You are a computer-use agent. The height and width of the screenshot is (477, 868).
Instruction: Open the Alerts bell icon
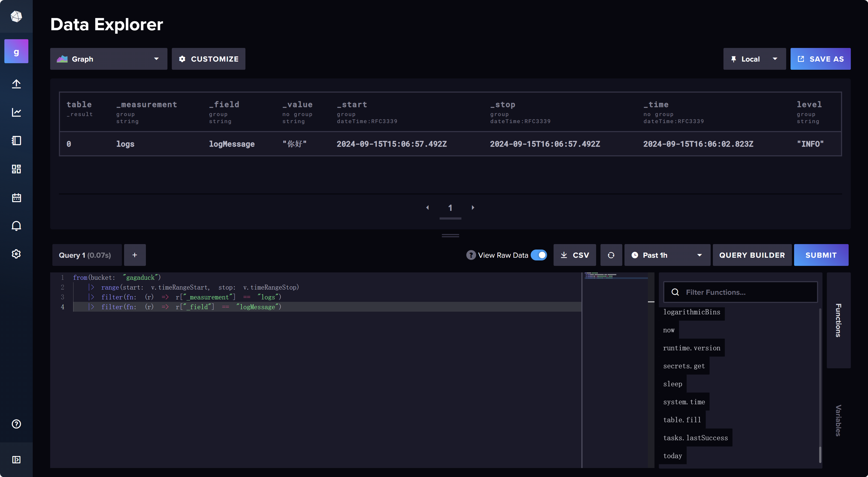click(x=16, y=226)
